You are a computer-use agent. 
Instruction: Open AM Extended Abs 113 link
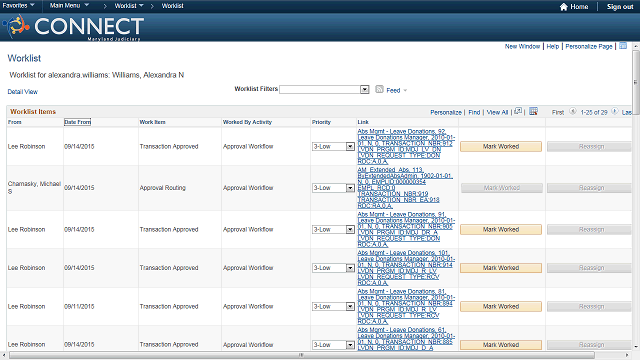405,188
